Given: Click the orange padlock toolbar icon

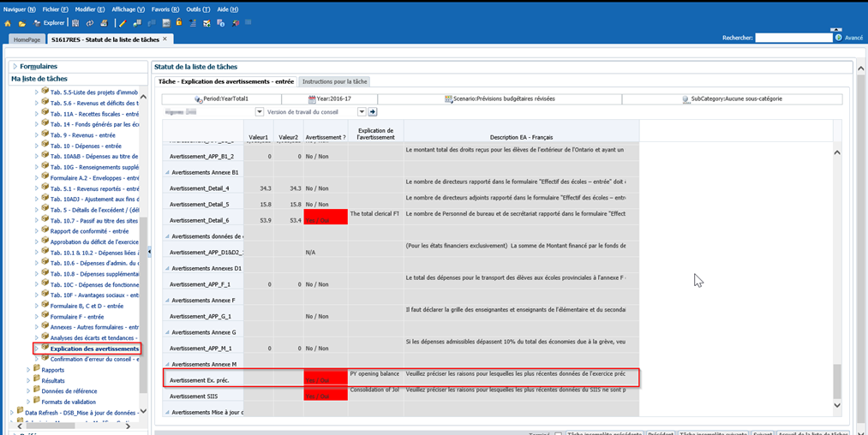Looking at the screenshot, I should [178, 23].
